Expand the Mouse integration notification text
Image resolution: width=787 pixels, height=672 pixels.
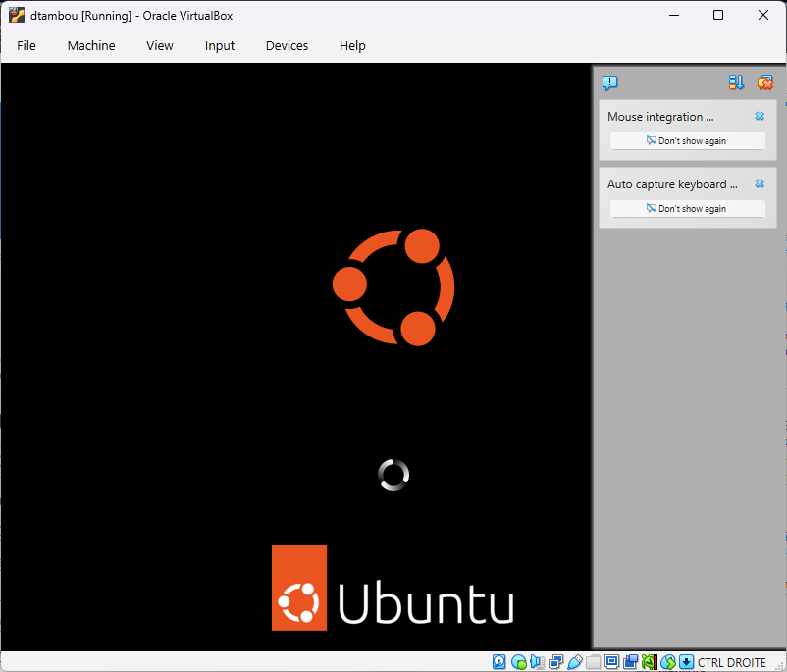[x=660, y=117]
